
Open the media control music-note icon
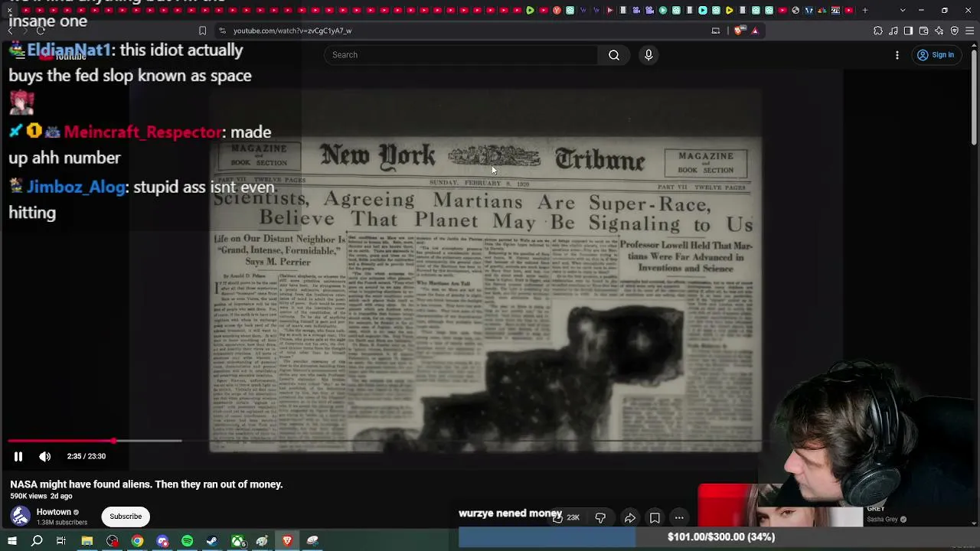click(893, 31)
